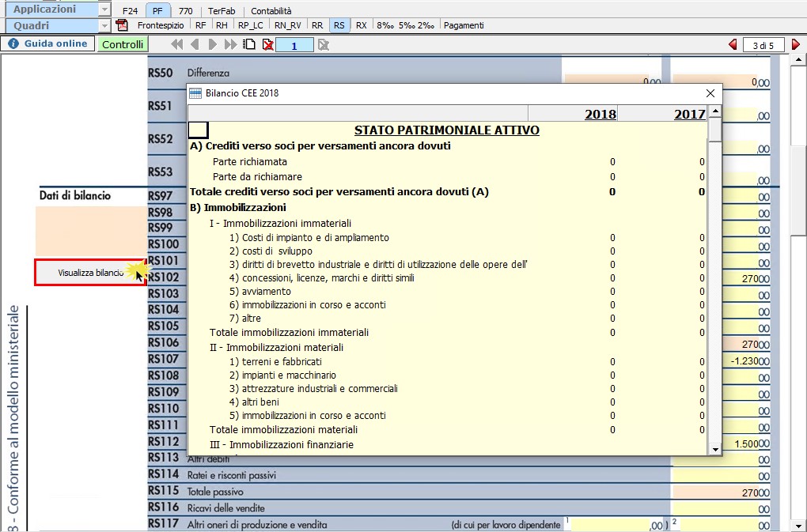
Task: Click the module number field showing 1
Action: coord(294,45)
